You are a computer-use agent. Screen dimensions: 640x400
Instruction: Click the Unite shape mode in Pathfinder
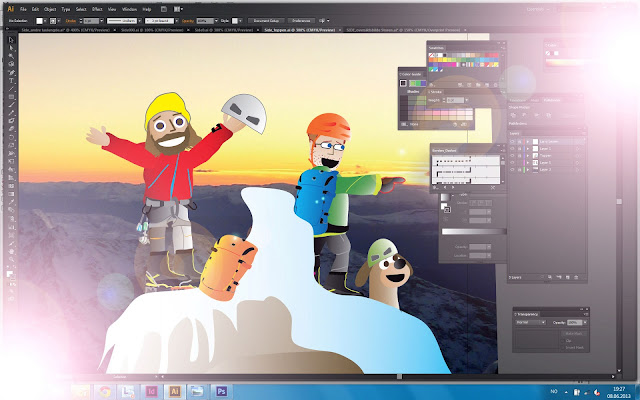click(513, 116)
